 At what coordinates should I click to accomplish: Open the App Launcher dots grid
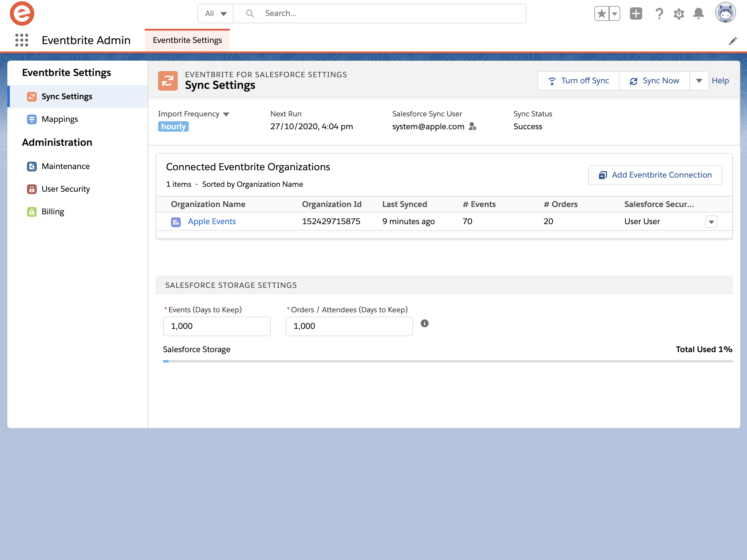[22, 40]
